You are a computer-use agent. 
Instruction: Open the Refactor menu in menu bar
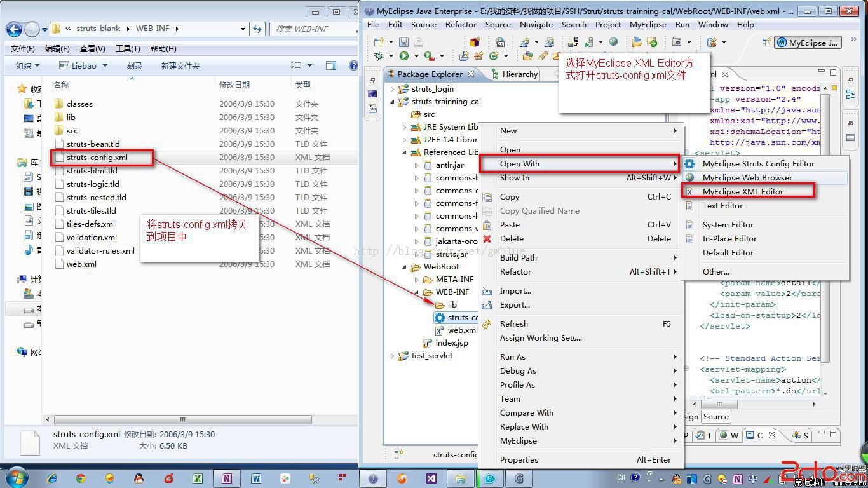461,24
